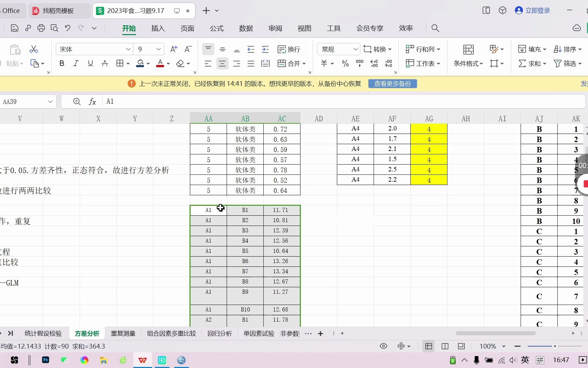Screen dimensions: 588x368
Task: Click the currency (¥) format icon
Action: tap(324, 63)
